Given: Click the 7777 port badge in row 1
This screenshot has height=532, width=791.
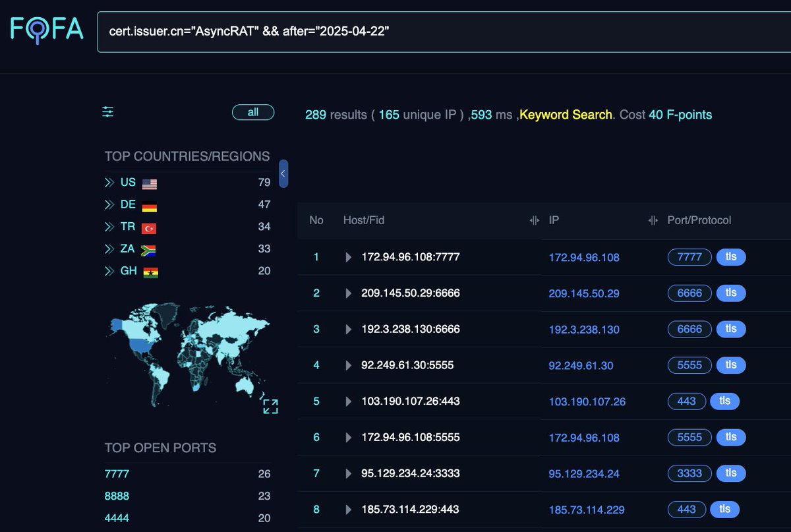Looking at the screenshot, I should pos(689,257).
